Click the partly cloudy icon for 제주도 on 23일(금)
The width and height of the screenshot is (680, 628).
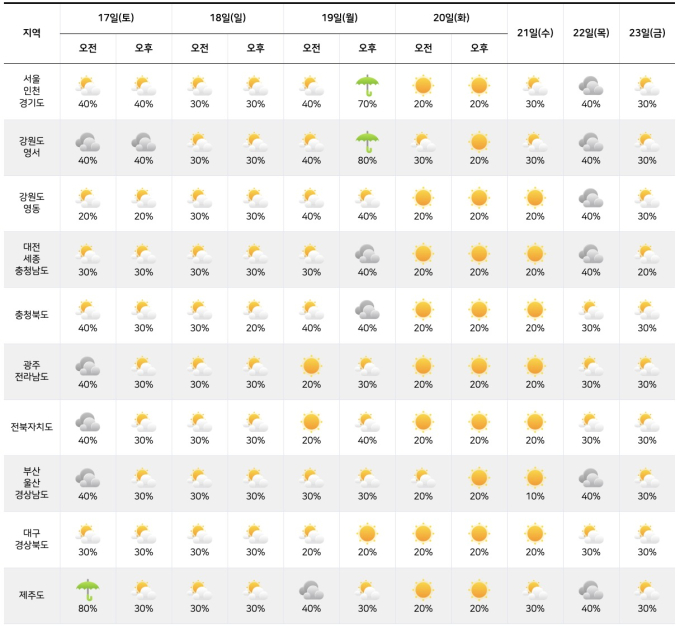click(x=647, y=590)
